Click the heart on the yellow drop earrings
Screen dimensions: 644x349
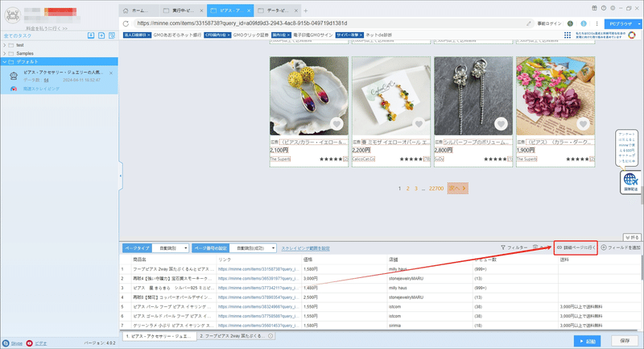point(336,124)
